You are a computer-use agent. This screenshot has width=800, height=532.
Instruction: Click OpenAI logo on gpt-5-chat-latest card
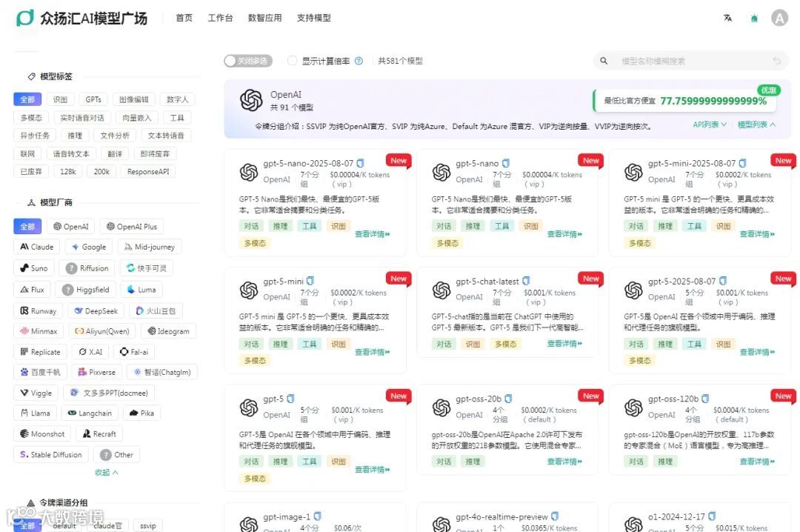[441, 290]
